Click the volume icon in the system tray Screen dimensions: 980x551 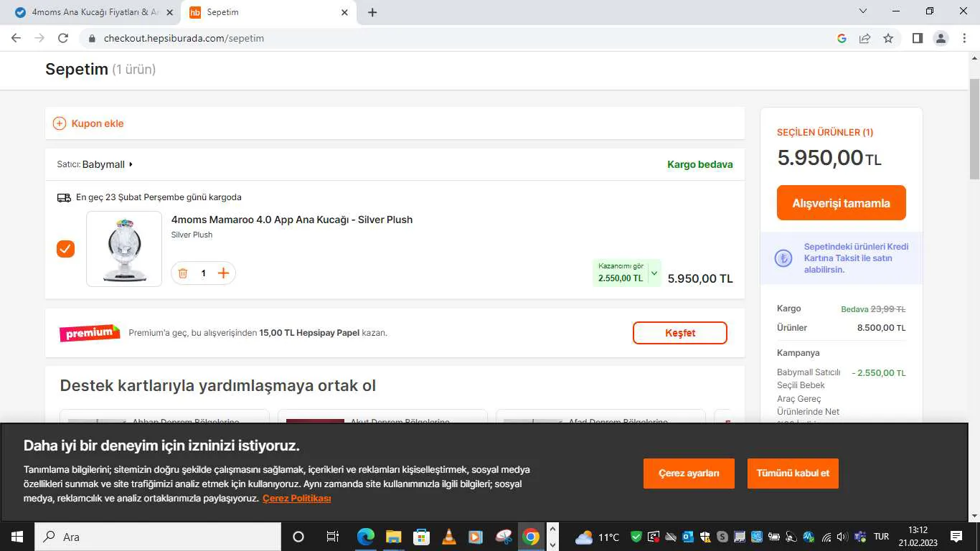[842, 537]
